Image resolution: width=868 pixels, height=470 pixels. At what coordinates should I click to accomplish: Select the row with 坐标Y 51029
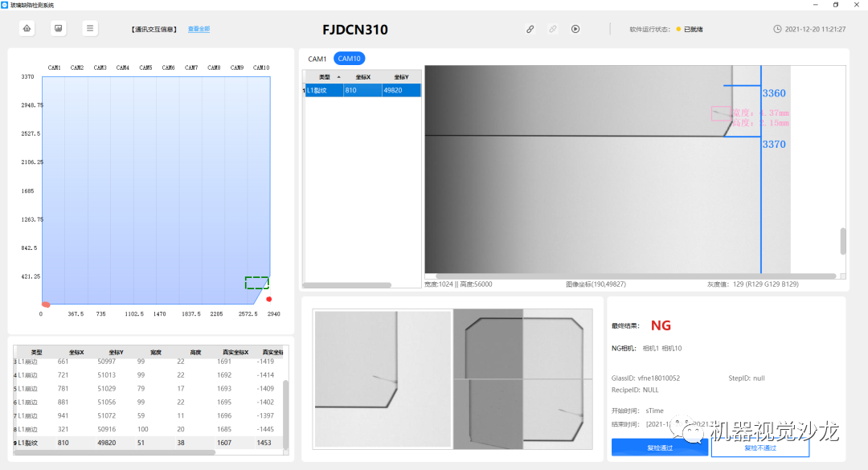tap(148, 389)
